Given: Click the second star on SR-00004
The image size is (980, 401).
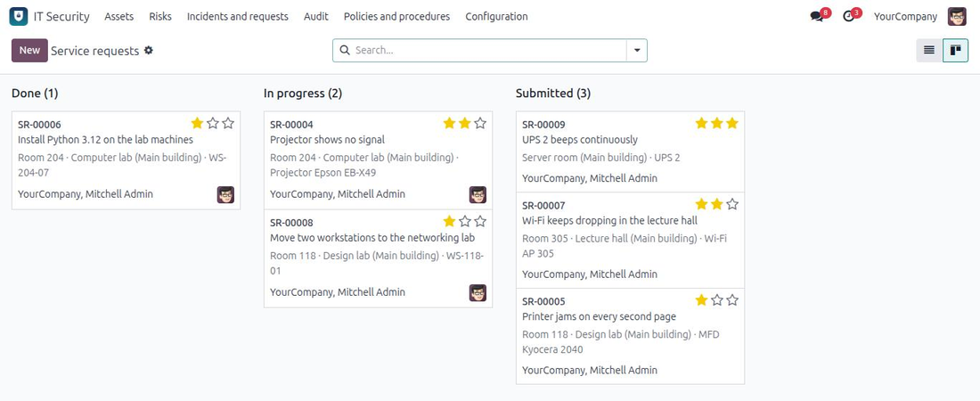Looking at the screenshot, I should click(465, 123).
